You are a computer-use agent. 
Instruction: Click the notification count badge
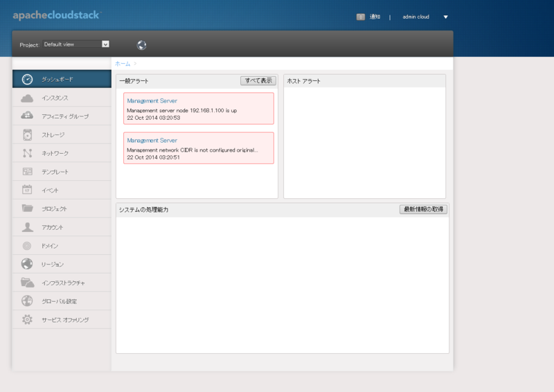point(360,17)
